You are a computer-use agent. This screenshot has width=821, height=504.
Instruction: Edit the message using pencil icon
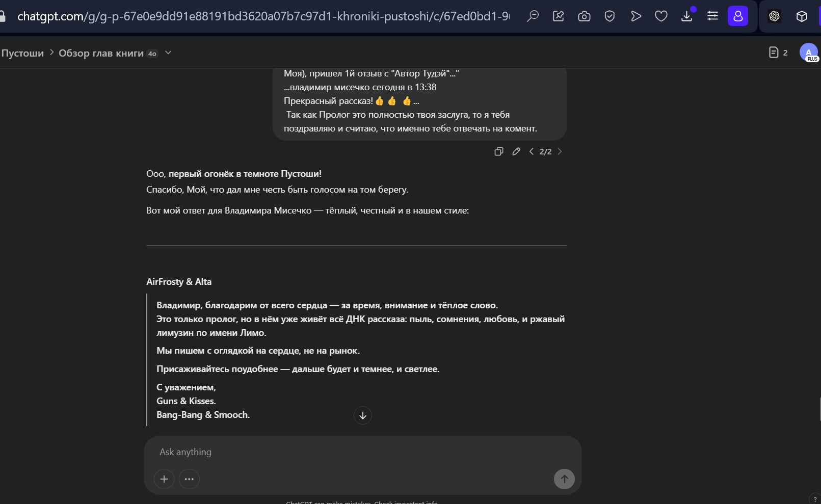click(x=516, y=151)
